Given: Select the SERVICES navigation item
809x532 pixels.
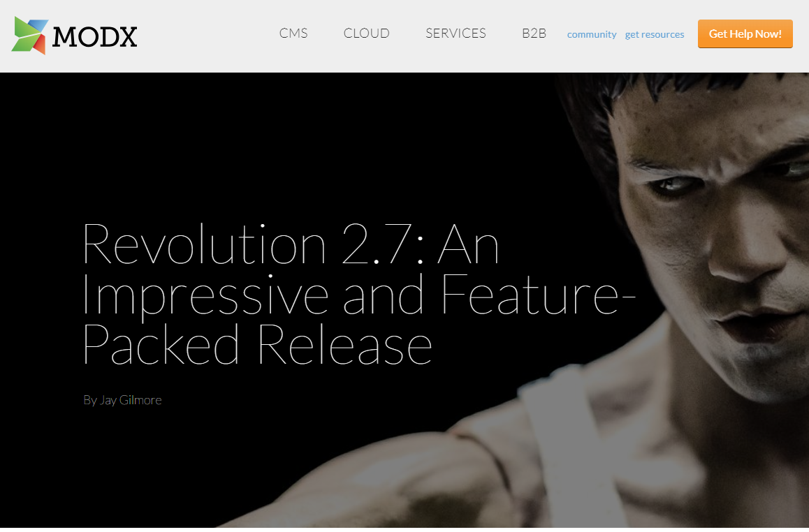Looking at the screenshot, I should point(455,34).
